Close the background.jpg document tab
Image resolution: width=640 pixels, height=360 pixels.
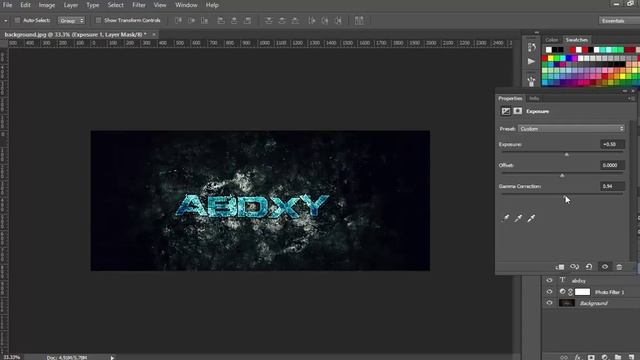click(x=154, y=35)
